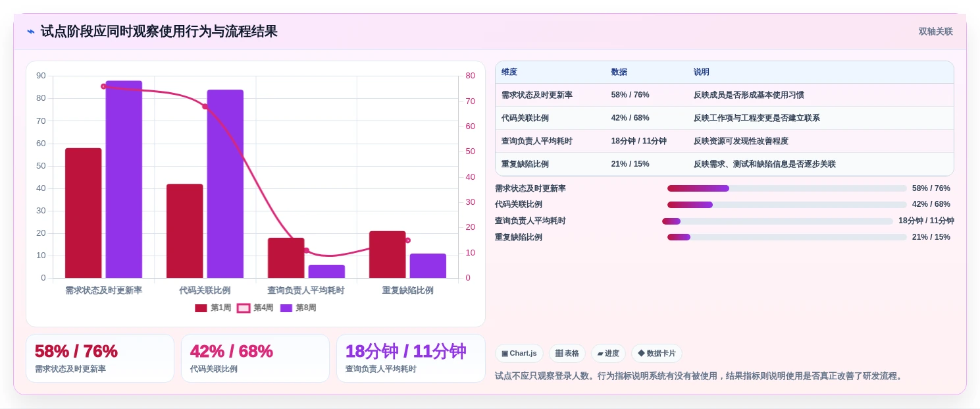The image size is (980, 409).
Task: Select the 代码关联比例 table row label
Action: (x=525, y=118)
